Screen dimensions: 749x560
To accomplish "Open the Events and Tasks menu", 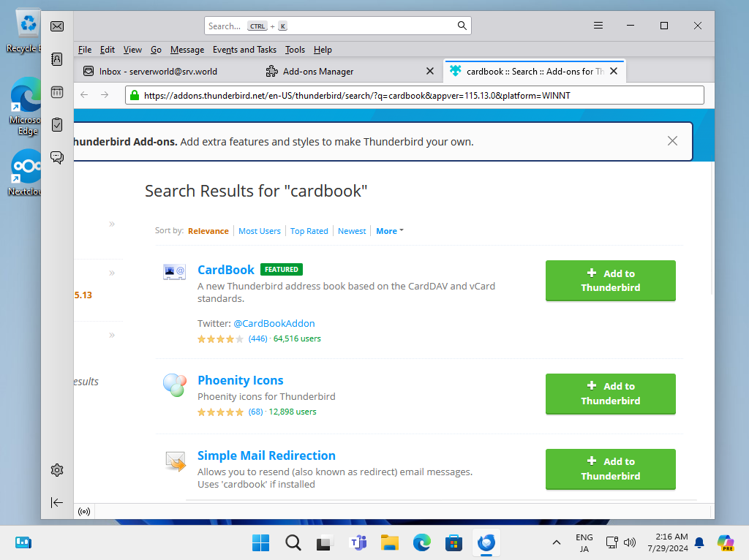I will (244, 50).
